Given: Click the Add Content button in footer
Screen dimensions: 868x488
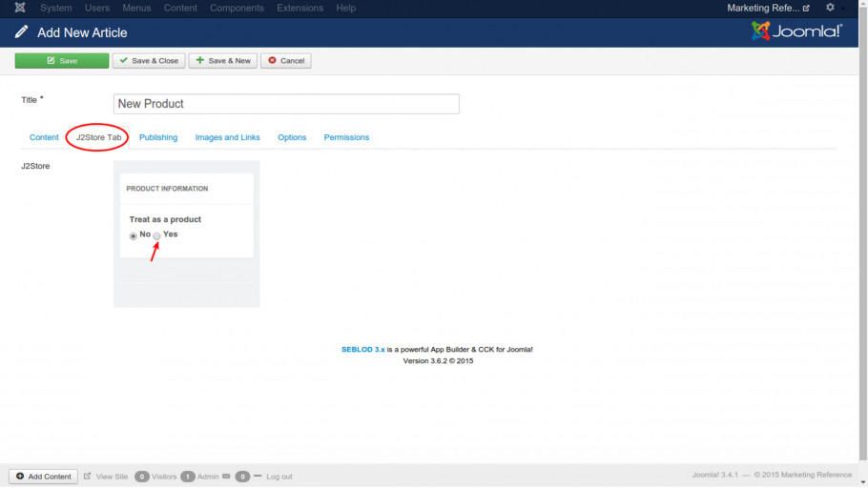Looking at the screenshot, I should click(43, 477).
